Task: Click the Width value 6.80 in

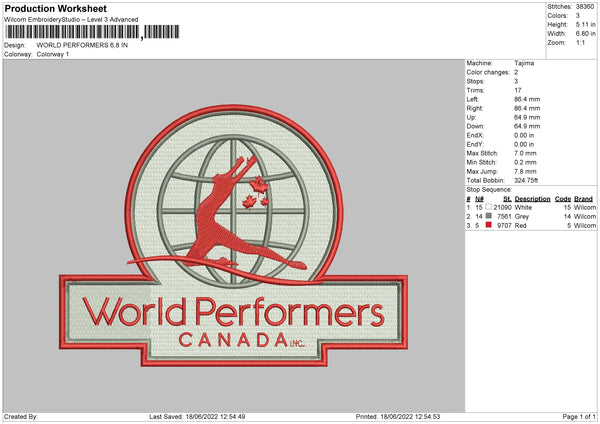Action: [585, 34]
